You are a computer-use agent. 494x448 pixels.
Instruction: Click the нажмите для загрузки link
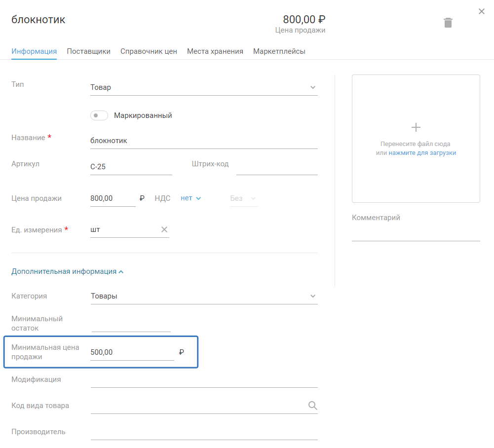422,153
